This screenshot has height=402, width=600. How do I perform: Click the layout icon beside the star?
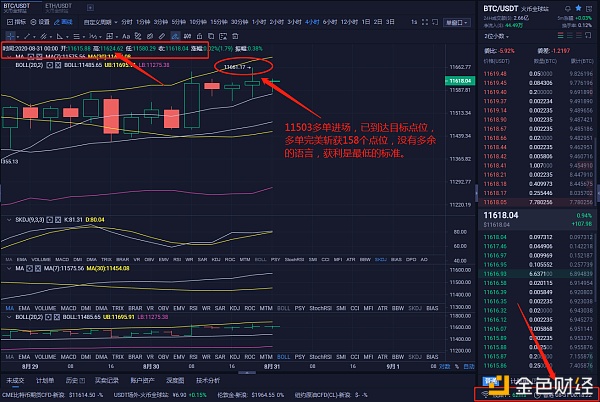589,8
